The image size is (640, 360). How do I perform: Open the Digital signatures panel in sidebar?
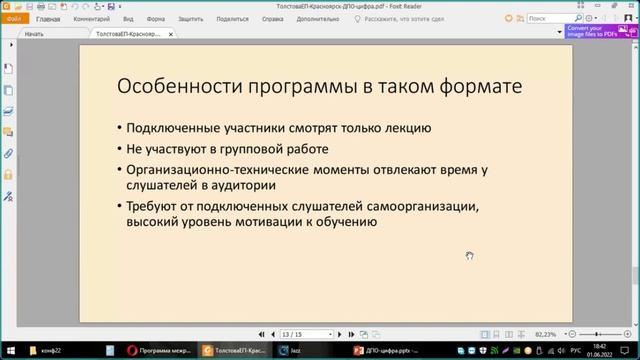[x=8, y=196]
